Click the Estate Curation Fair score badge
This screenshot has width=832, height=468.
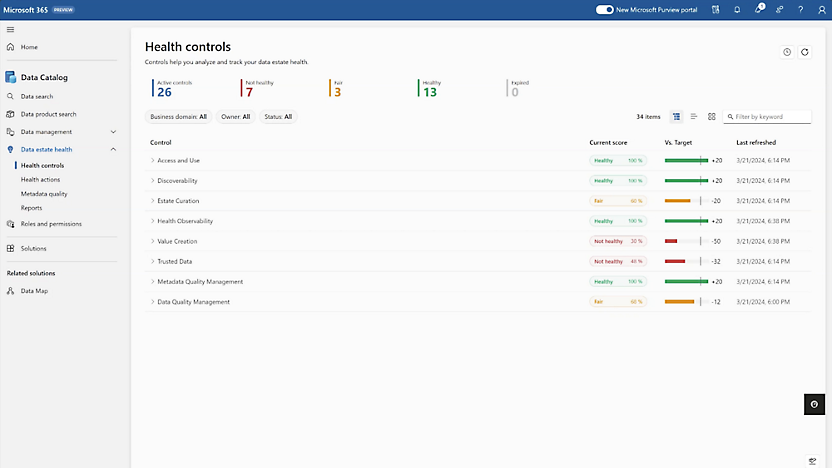(618, 201)
